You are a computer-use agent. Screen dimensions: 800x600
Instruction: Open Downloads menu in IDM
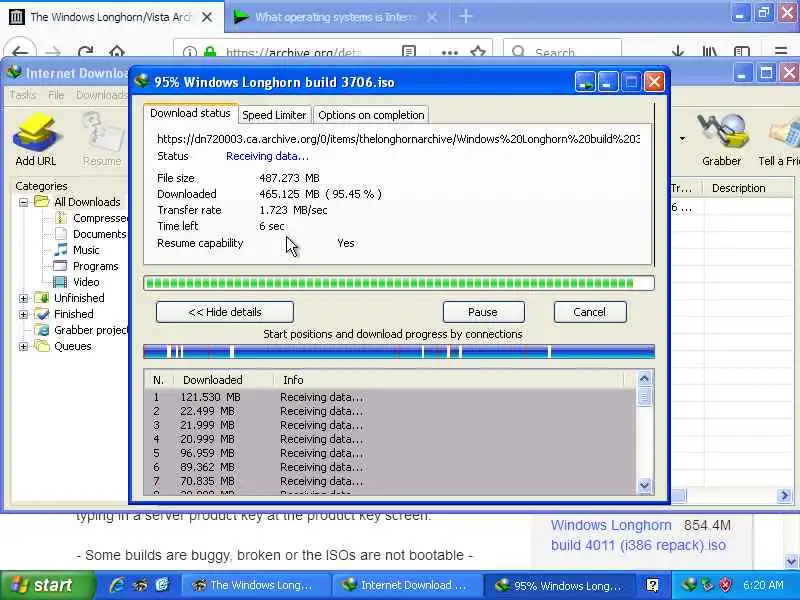coord(101,95)
